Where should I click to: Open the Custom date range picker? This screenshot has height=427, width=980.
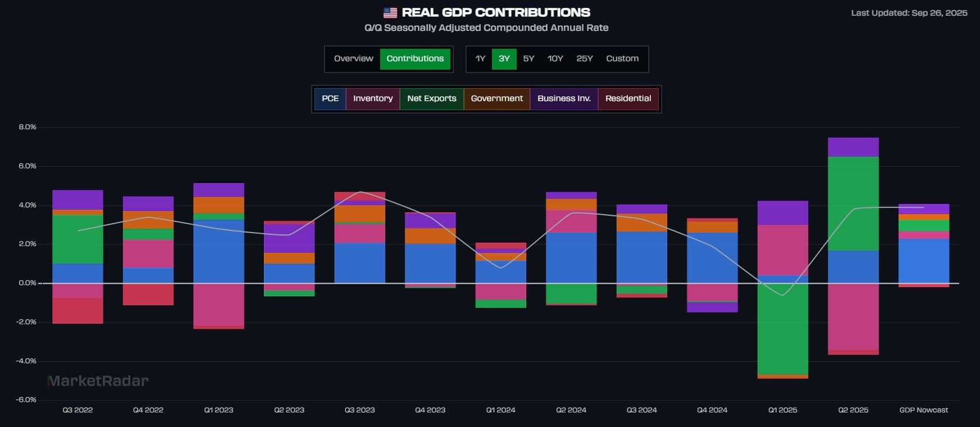pyautogui.click(x=622, y=59)
